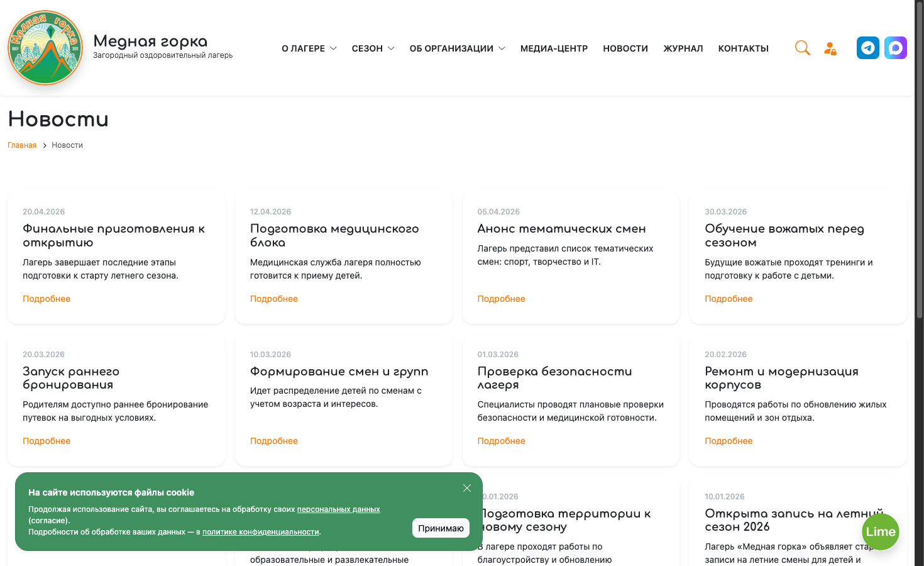
Task: Open the НОВОСТИ menu item
Action: [625, 48]
